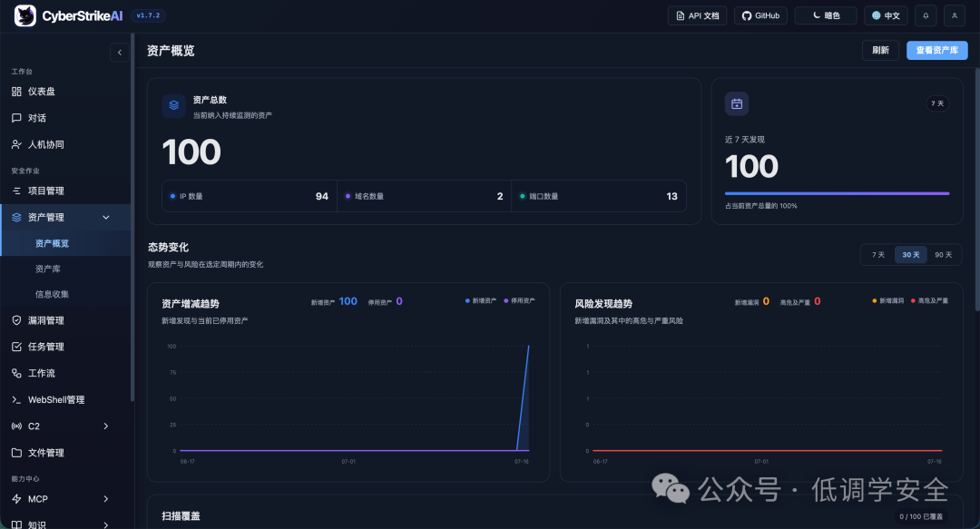Click the 对话 chat bubble icon
Screen dimensions: 980x529
point(17,118)
